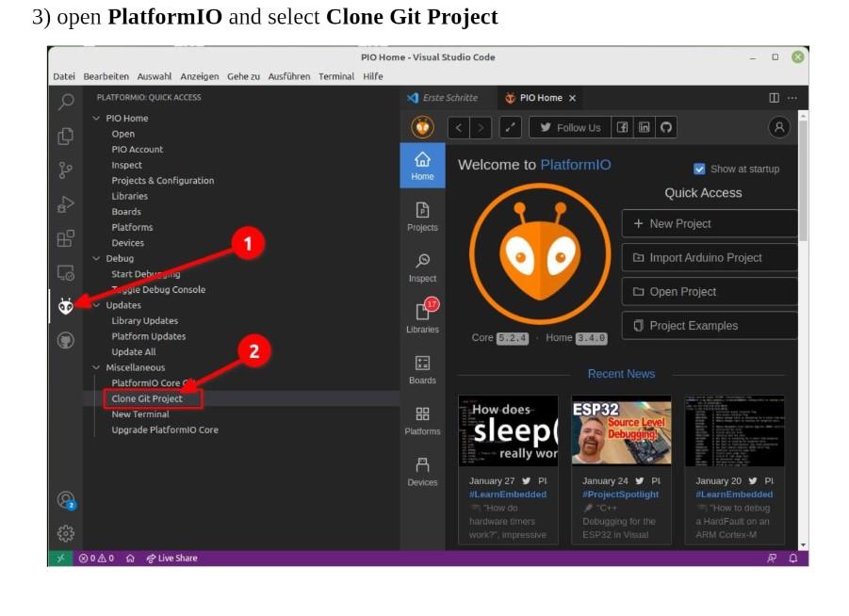Open the Manage gear icon
Screen dimensions: 849x616
(x=66, y=534)
